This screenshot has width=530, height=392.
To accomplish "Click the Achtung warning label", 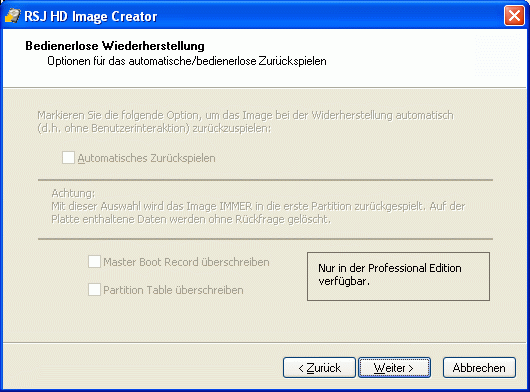I will coord(73,193).
